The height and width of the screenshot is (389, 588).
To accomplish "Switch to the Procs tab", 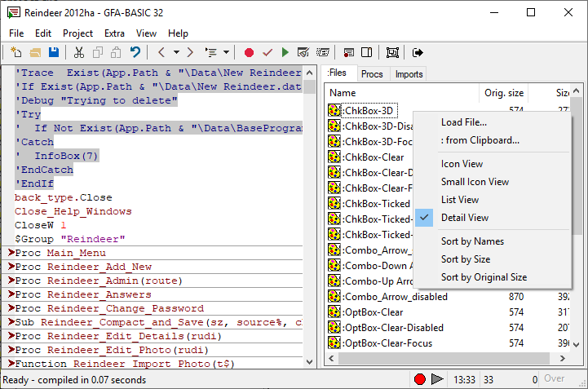I will (372, 74).
